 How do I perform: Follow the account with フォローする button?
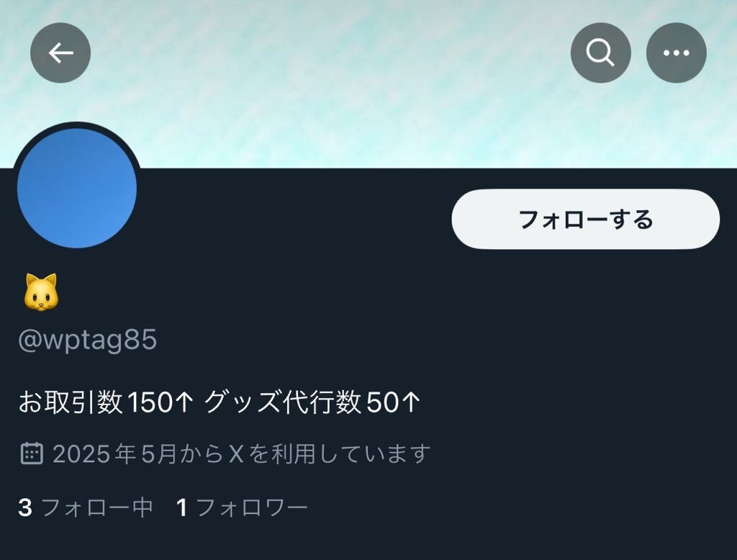click(x=586, y=219)
